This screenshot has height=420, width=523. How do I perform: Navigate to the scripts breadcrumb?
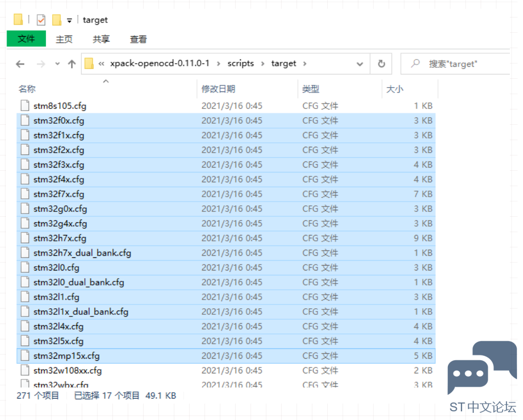[x=241, y=64]
